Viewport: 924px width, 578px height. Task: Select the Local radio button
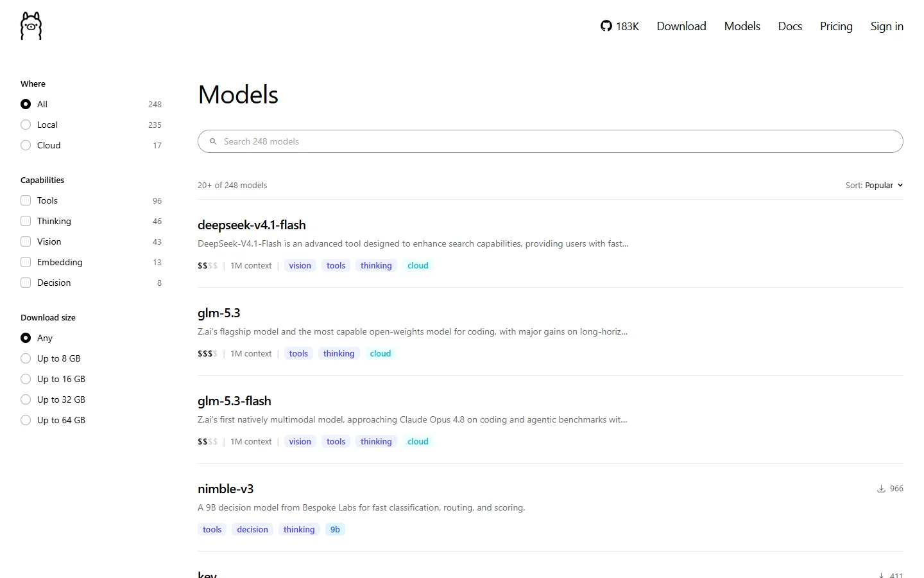[26, 125]
